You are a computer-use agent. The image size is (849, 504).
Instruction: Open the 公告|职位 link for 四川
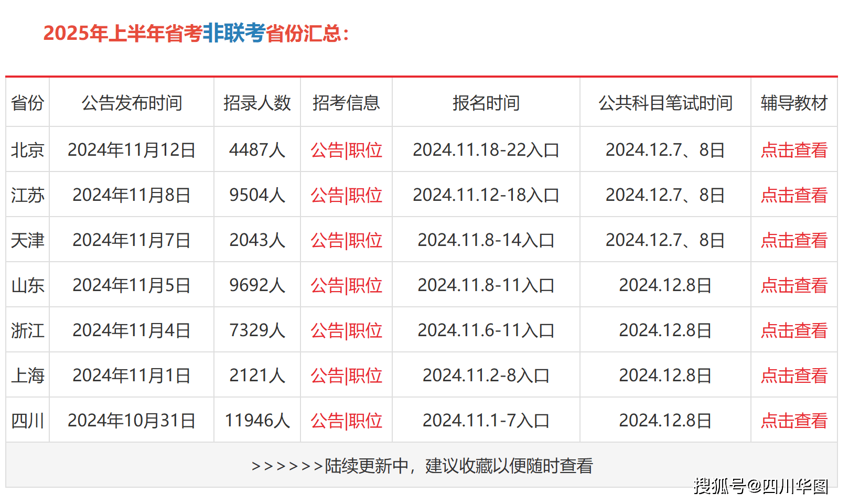[x=346, y=421]
